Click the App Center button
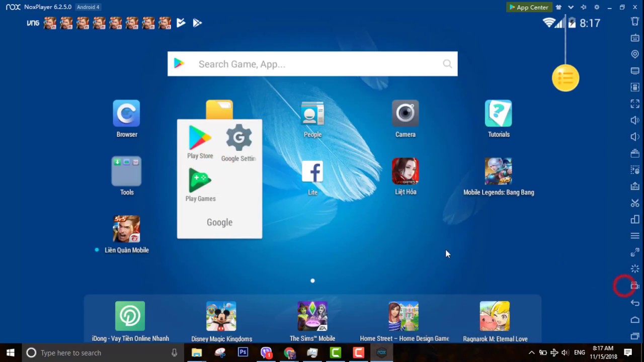The height and width of the screenshot is (362, 644). tap(529, 7)
